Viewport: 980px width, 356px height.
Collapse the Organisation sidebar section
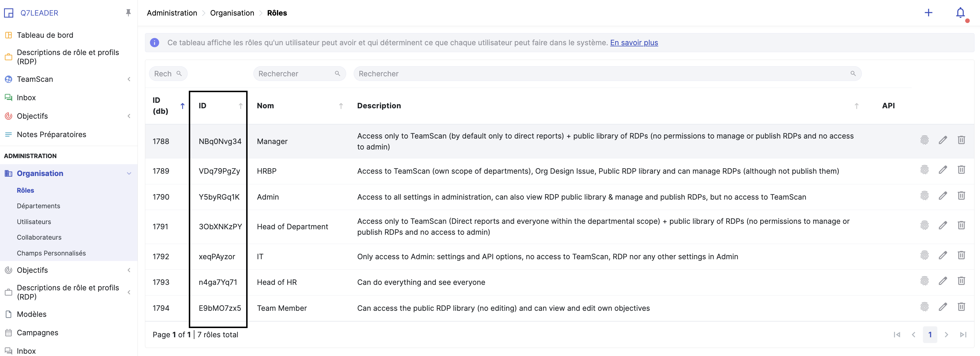pyautogui.click(x=129, y=173)
